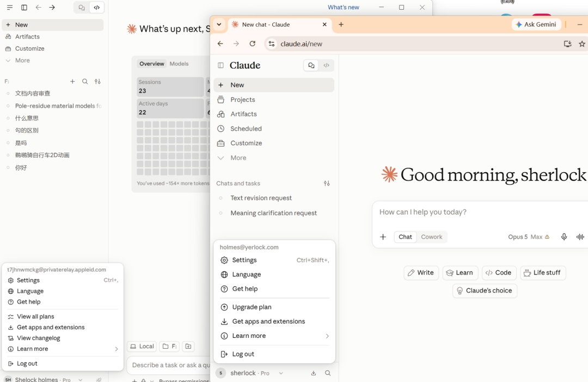Toggle the code view icon in desktop app header

[97, 8]
